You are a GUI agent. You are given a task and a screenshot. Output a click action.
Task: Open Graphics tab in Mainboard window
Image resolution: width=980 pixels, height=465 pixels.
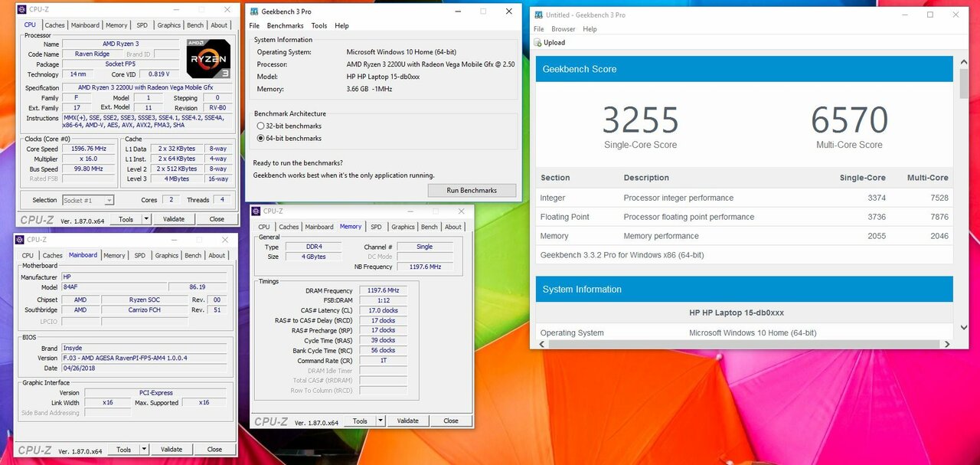(x=166, y=256)
